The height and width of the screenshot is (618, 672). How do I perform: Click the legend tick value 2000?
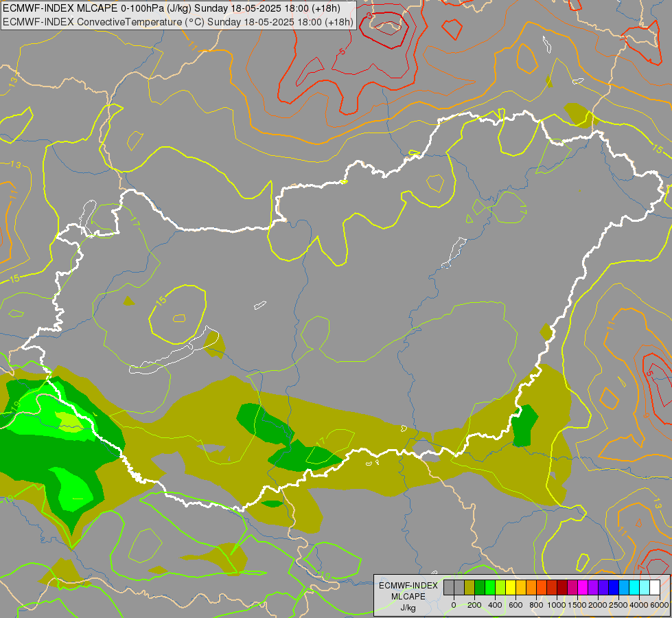tap(598, 605)
